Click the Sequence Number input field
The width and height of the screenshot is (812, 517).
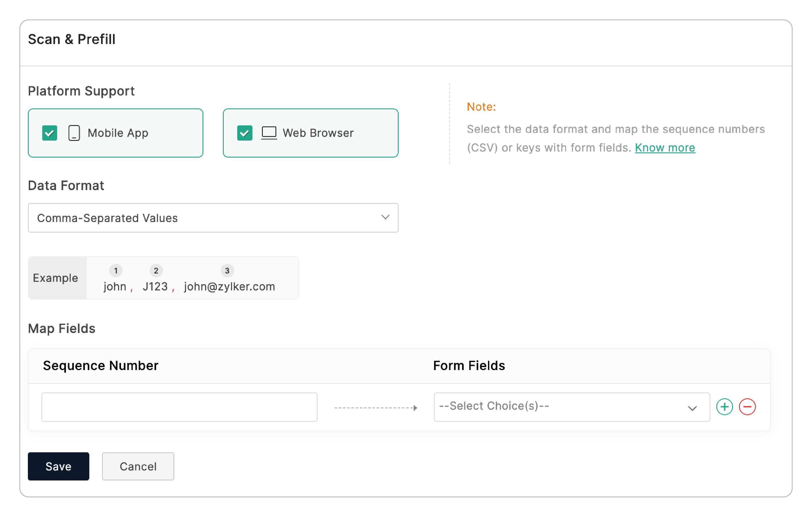click(x=179, y=407)
